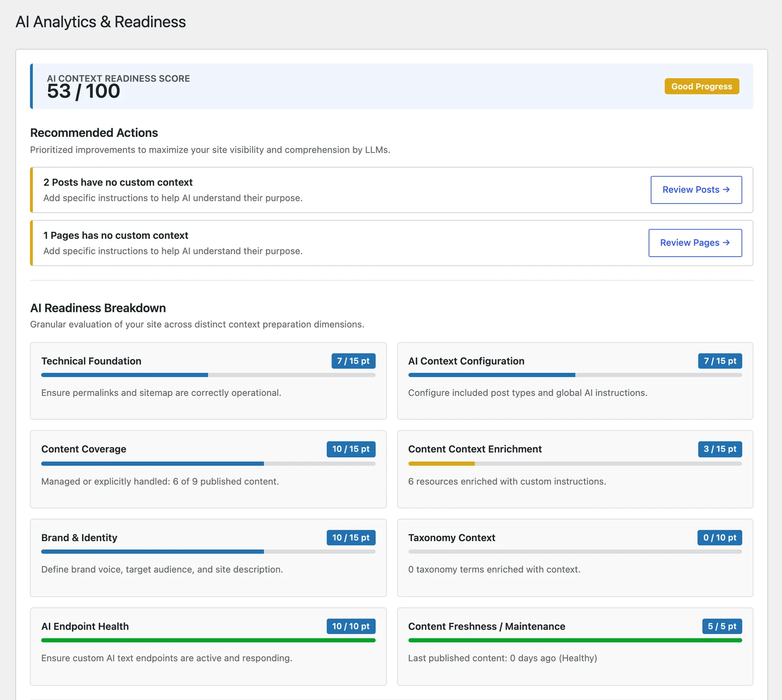The height and width of the screenshot is (700, 782).
Task: Click the Good Progress status badge
Action: [x=701, y=87]
